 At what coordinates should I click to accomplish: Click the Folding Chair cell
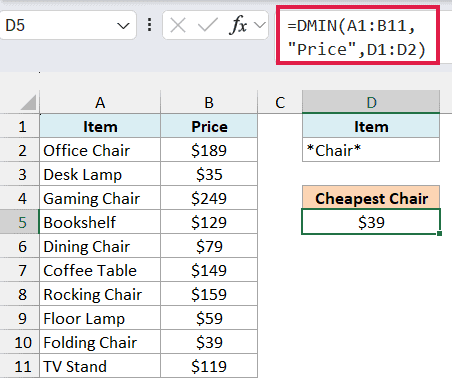(100, 342)
